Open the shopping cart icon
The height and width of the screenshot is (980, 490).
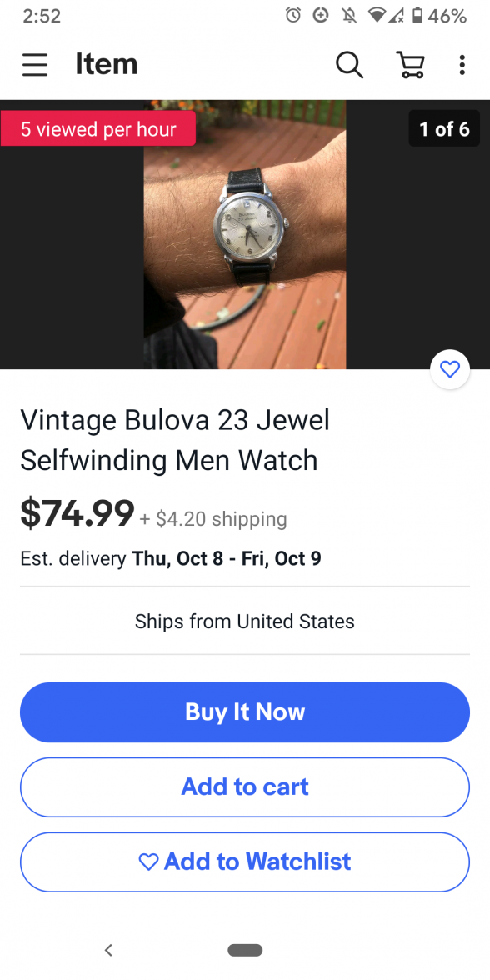pyautogui.click(x=411, y=64)
